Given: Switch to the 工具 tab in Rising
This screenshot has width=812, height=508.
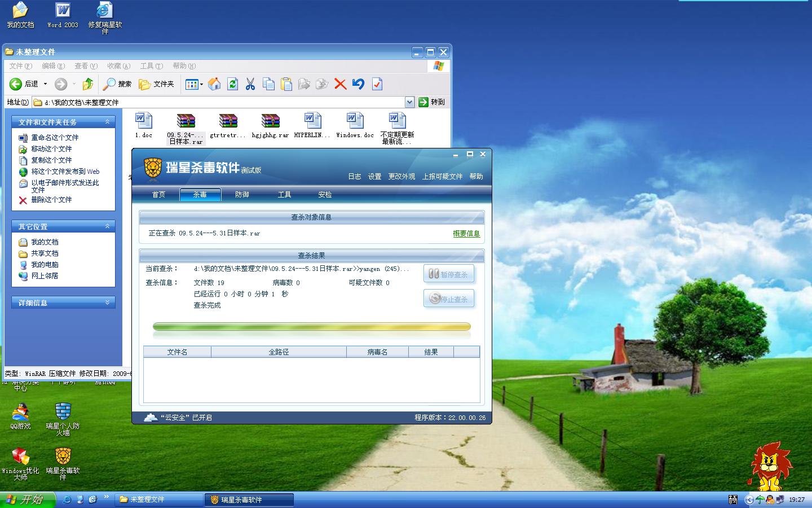Looking at the screenshot, I should (x=284, y=195).
